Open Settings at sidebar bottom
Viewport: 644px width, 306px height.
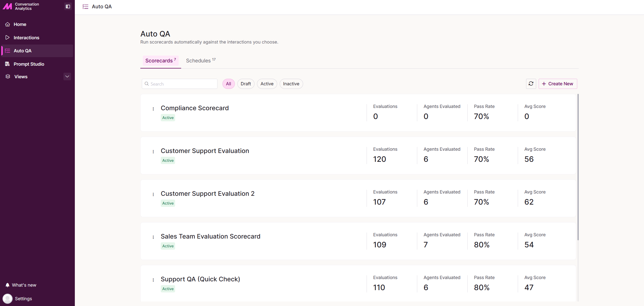[23, 299]
